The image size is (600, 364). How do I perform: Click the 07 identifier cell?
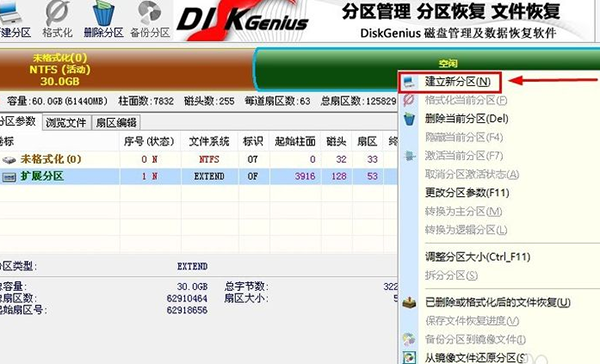coord(253,159)
